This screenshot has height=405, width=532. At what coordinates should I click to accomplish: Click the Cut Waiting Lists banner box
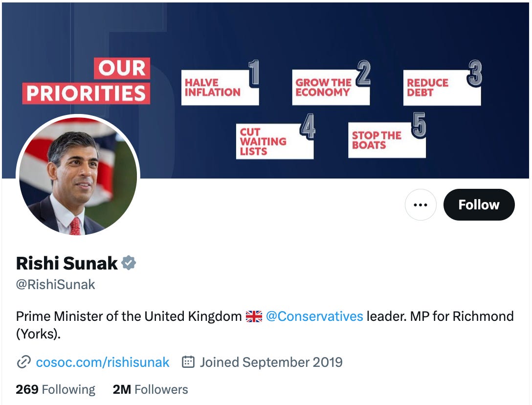274,141
